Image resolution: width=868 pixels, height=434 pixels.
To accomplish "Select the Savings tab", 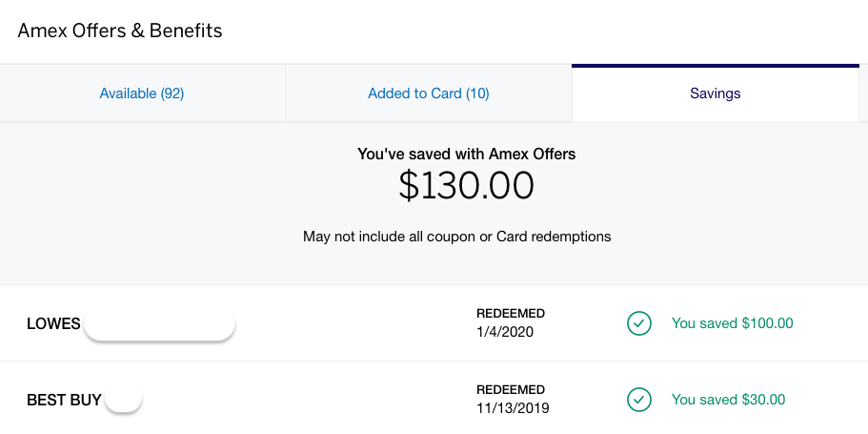I will coord(716,93).
